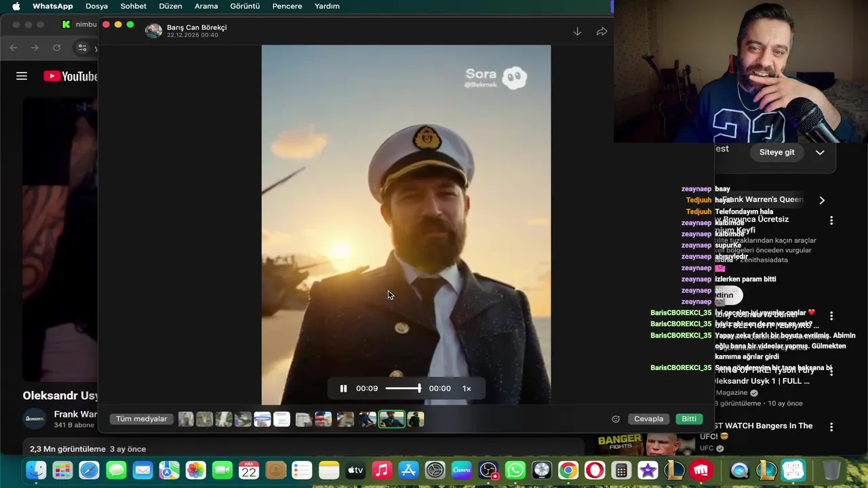Screen dimensions: 868x488
Task: Click the video progress slider
Action: pyautogui.click(x=403, y=388)
